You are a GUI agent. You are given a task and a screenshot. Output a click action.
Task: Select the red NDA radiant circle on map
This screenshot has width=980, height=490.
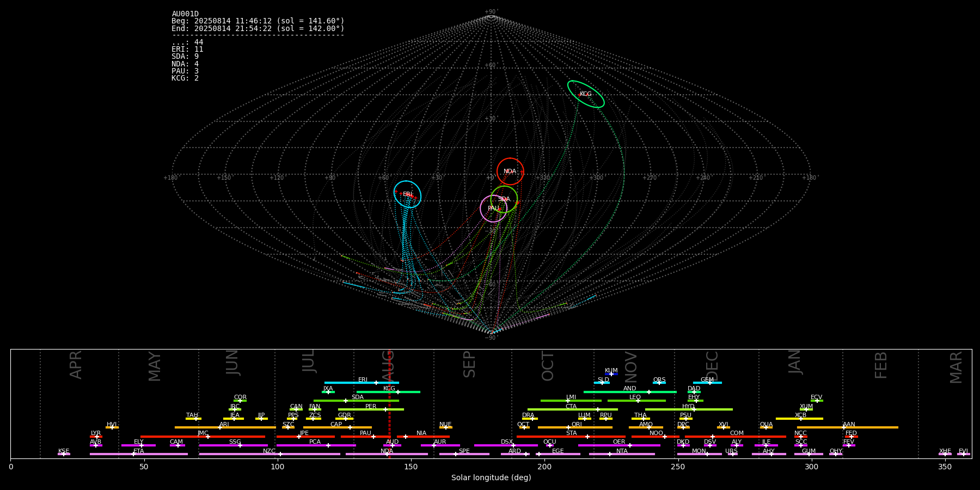(510, 171)
